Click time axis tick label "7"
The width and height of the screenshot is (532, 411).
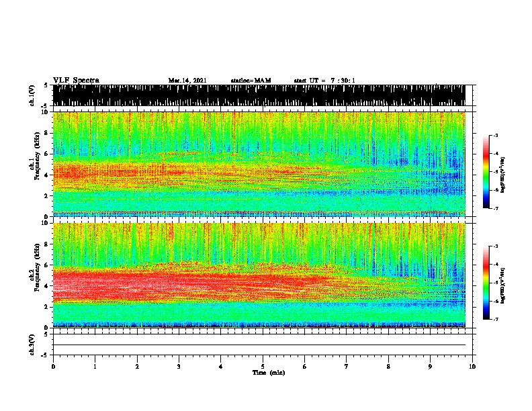347,367
